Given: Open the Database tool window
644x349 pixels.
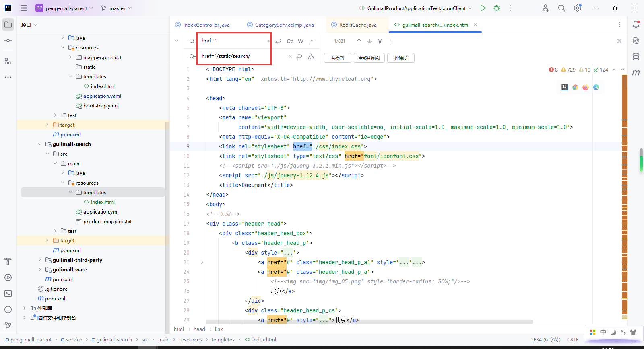Looking at the screenshot, I should pos(636,57).
